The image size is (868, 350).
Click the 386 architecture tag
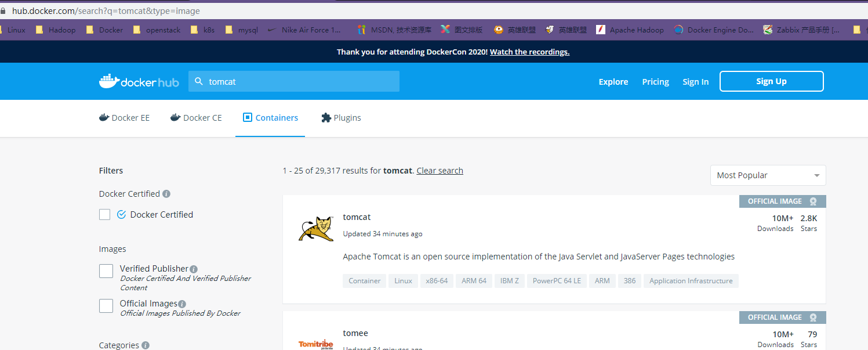coord(630,281)
